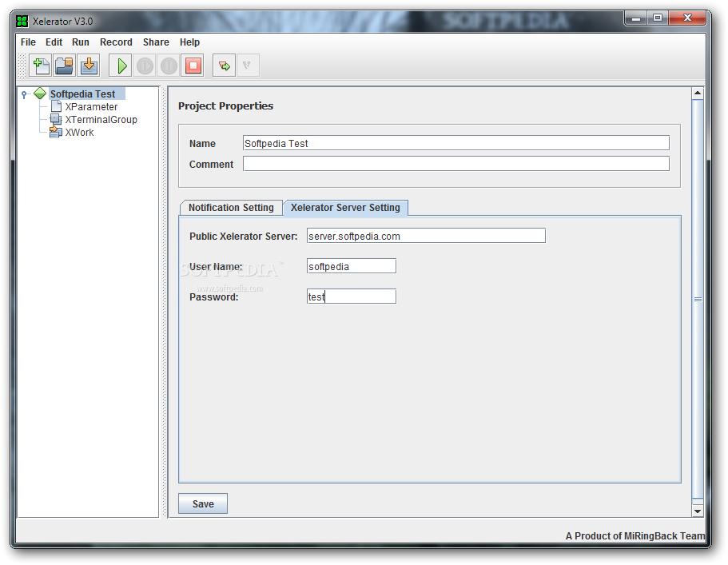Collapse the Softpedia Test tree node
This screenshot has width=728, height=565.
pyautogui.click(x=24, y=94)
